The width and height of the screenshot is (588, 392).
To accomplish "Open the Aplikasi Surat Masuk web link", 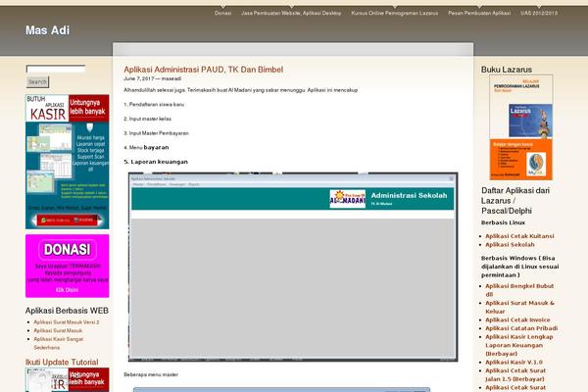I will pyautogui.click(x=58, y=331).
